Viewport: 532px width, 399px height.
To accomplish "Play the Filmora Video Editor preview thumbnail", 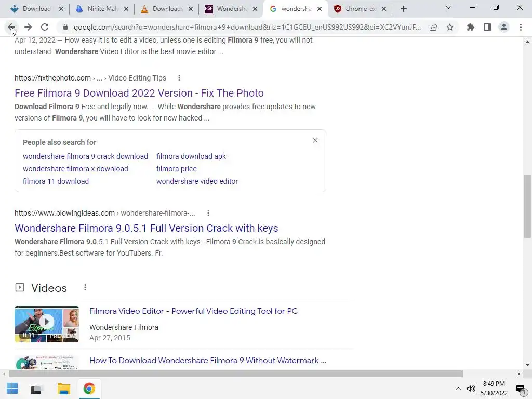I will (x=47, y=324).
